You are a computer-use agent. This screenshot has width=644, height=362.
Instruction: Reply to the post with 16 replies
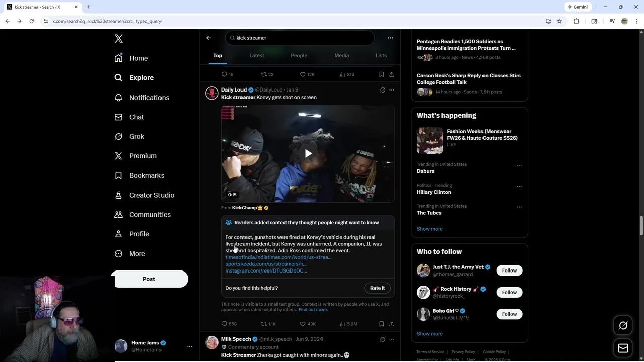227,74
